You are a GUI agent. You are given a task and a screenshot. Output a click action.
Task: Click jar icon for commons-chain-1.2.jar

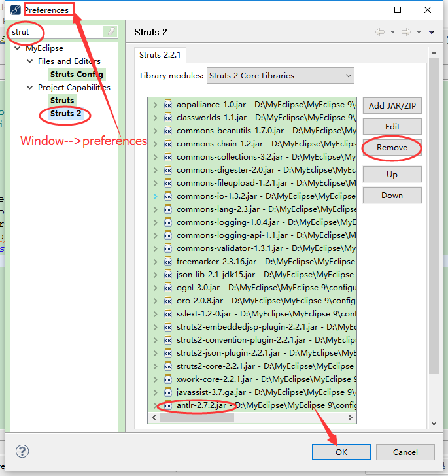pyautogui.click(x=168, y=144)
